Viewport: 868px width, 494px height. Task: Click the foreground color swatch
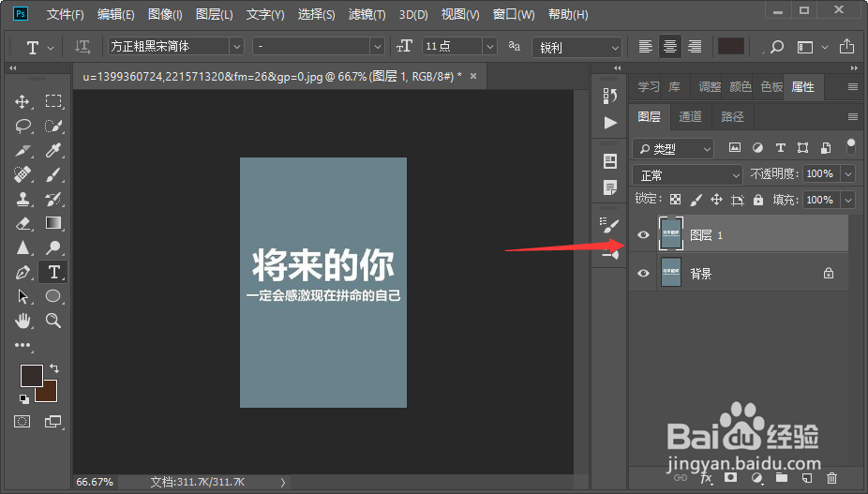(32, 375)
